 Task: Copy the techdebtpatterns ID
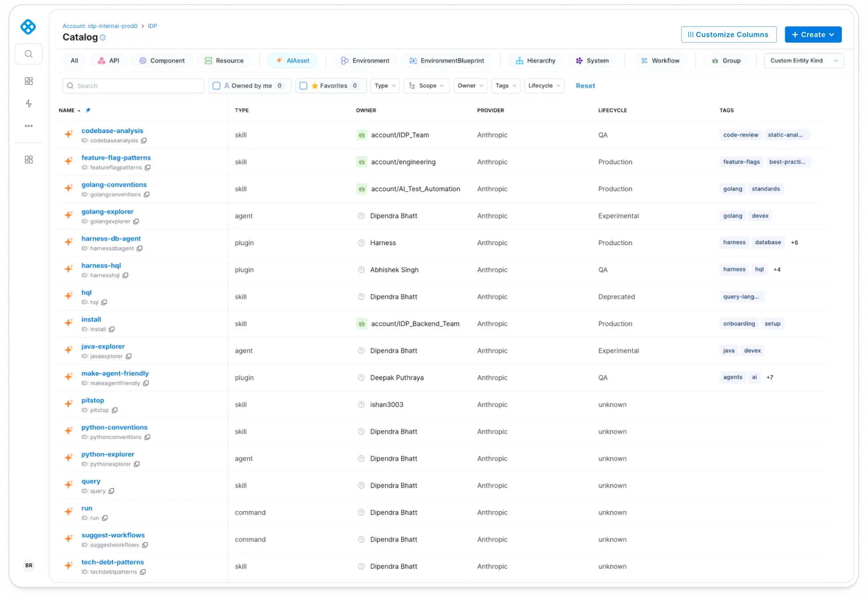[143, 573]
